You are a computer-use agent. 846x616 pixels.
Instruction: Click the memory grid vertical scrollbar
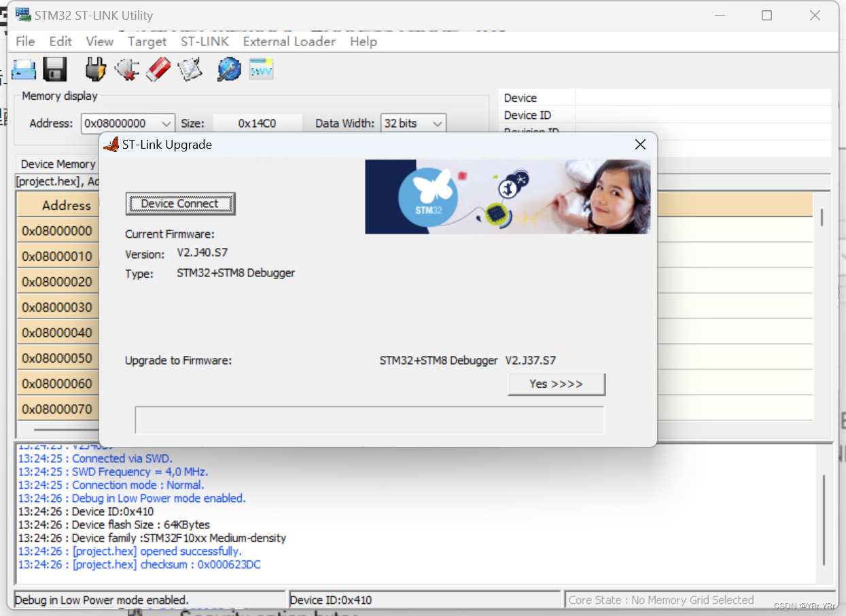(822, 217)
